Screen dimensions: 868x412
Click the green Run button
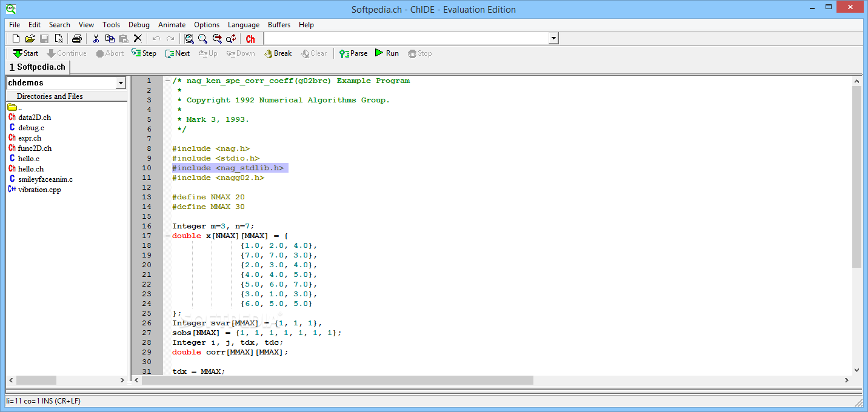(x=387, y=53)
